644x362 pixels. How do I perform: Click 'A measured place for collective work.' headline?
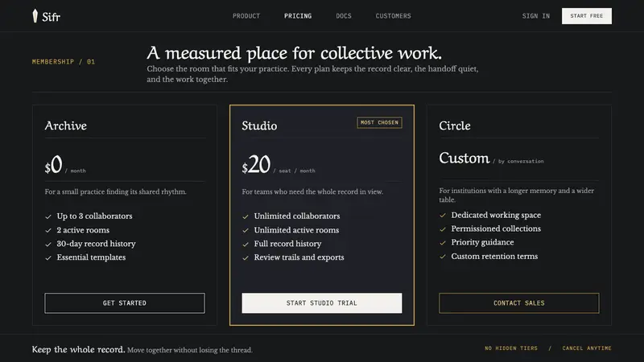(294, 53)
